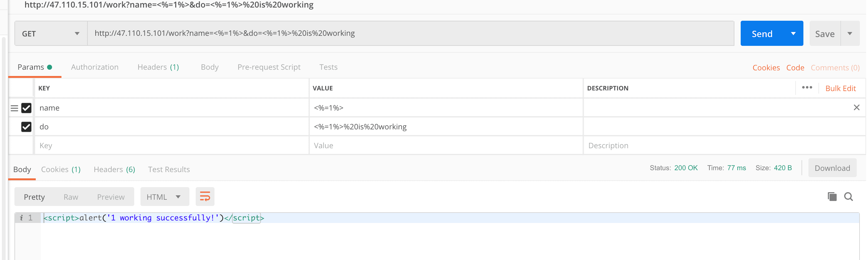Click the info icon beside line 1
The width and height of the screenshot is (868, 260).
[21, 218]
